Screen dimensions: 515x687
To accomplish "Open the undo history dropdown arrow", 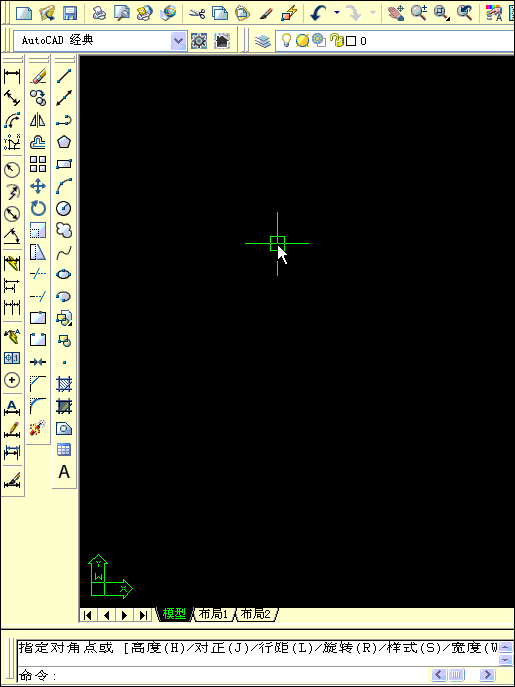I will [x=337, y=13].
